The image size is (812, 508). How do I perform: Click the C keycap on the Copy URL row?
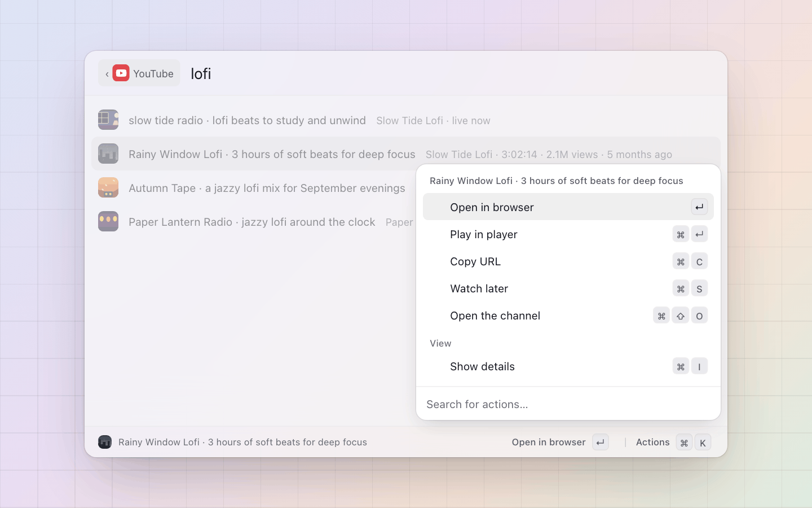(x=699, y=261)
